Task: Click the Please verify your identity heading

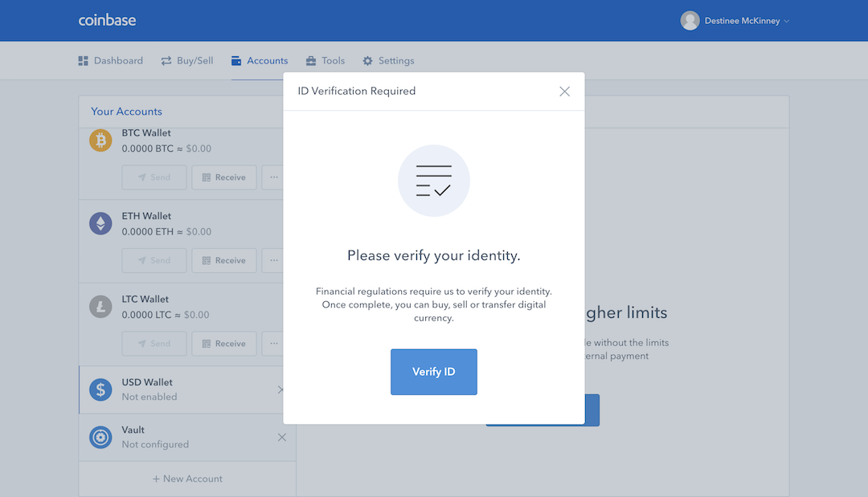Action: 433,255
